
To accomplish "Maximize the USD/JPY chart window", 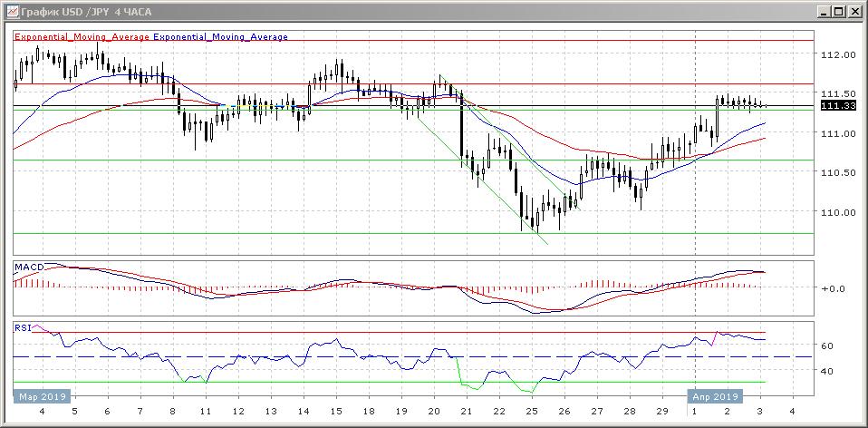I will click(839, 11).
